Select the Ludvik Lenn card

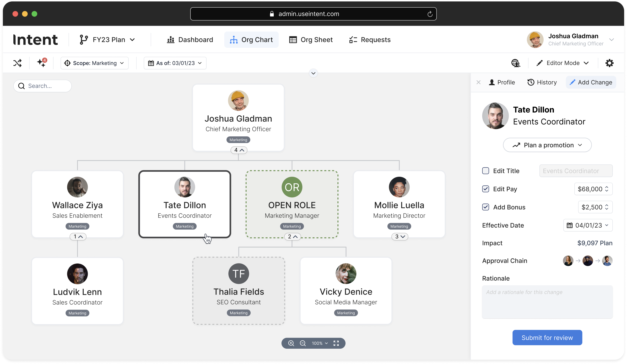pyautogui.click(x=77, y=291)
